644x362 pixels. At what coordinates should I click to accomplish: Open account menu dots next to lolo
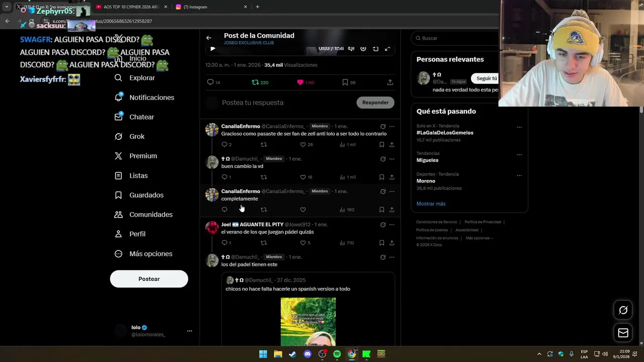pyautogui.click(x=190, y=331)
